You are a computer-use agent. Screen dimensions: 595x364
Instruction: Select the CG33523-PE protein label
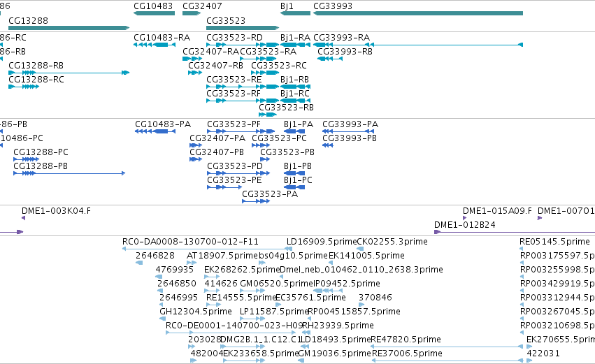click(234, 180)
